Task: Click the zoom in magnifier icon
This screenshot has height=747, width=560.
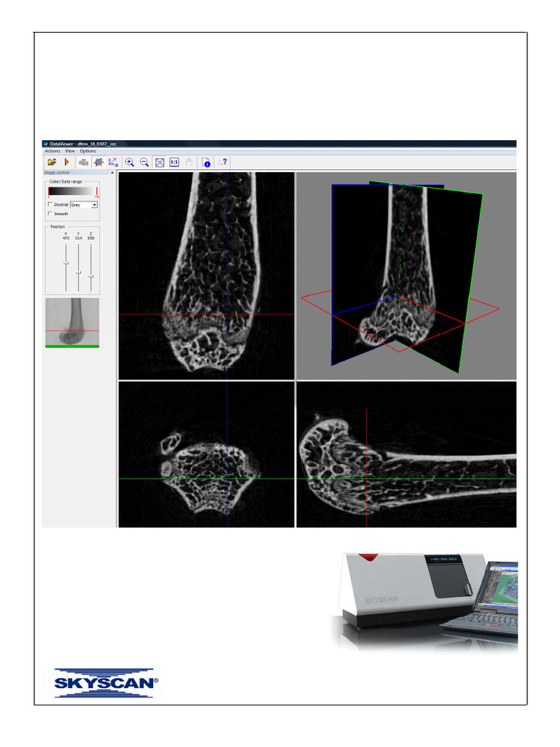Action: [130, 163]
